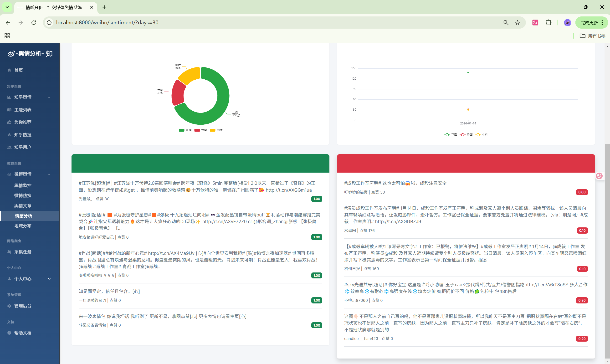610x364 pixels.
Task: Toggle 中性 series in line chart legend
Action: click(482, 135)
